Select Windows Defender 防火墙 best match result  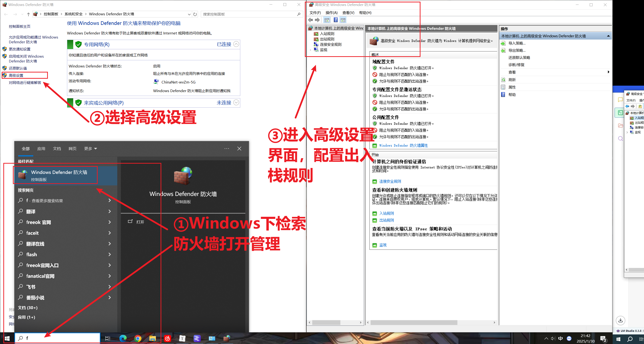66,175
